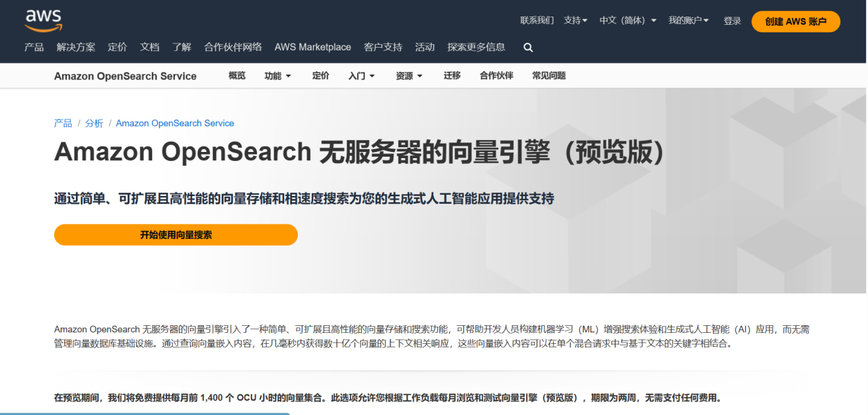Click the Amazon OpenSearch Service breadcrumb
This screenshot has width=868, height=415.
(175, 123)
